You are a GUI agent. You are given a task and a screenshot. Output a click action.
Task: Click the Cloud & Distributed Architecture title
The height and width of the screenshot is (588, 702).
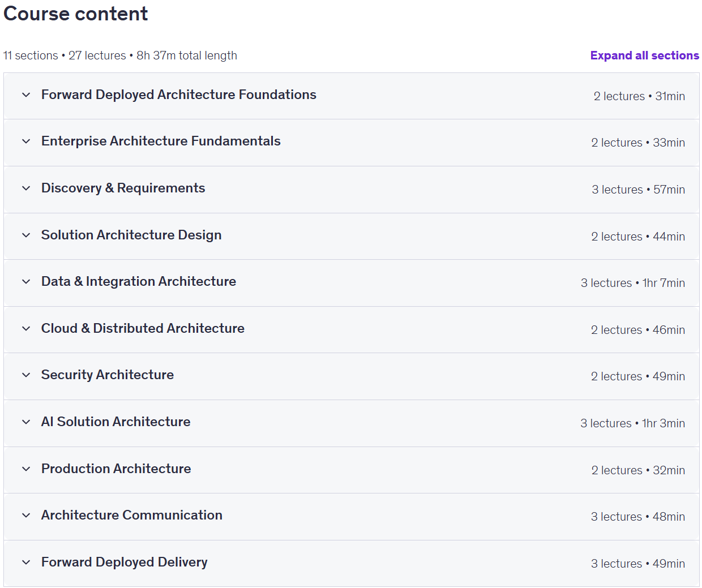point(143,328)
